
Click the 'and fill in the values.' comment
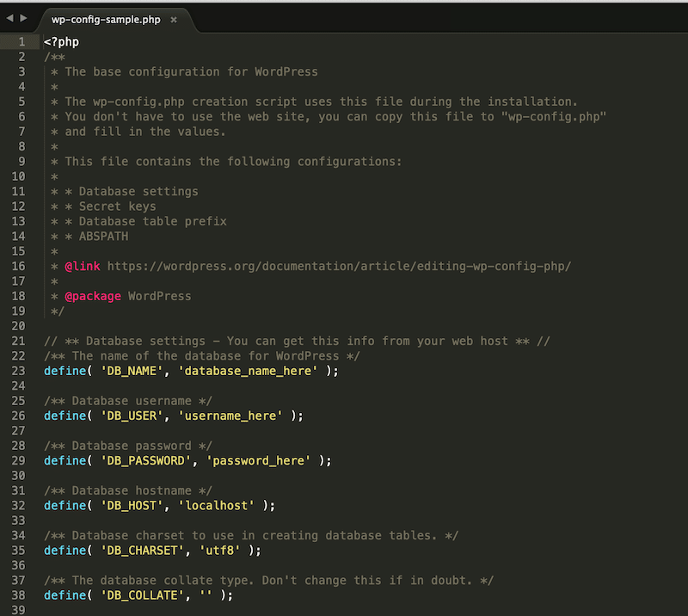[x=145, y=132]
